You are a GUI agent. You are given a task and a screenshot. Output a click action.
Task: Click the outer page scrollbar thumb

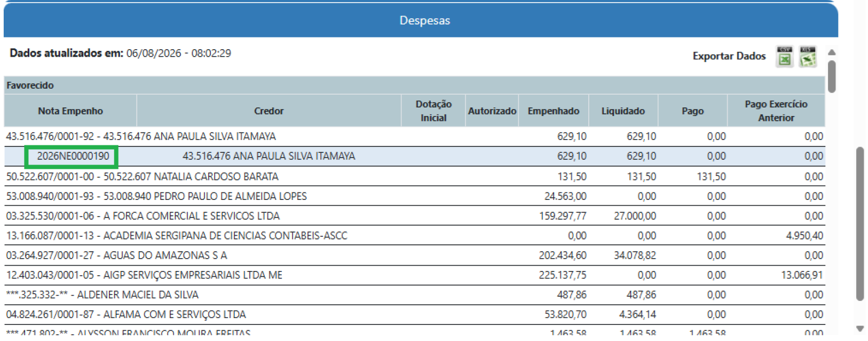860,223
